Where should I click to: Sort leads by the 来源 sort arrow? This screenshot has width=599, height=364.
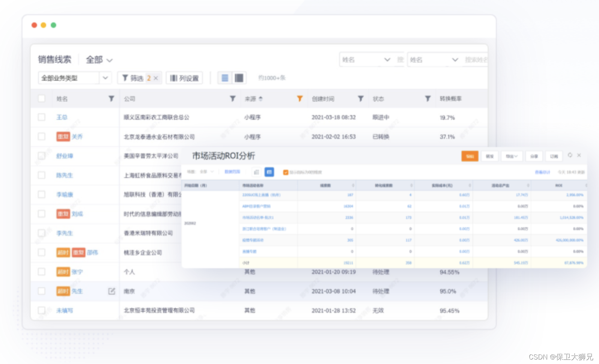[x=260, y=99]
